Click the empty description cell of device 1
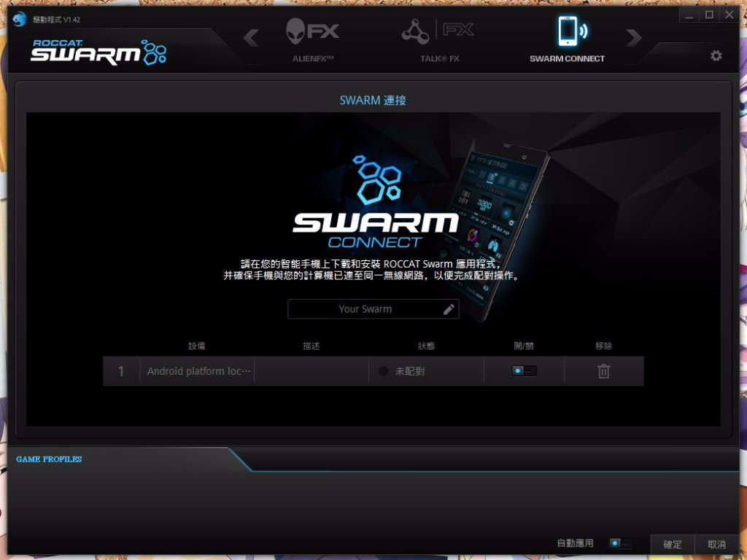 coord(311,371)
